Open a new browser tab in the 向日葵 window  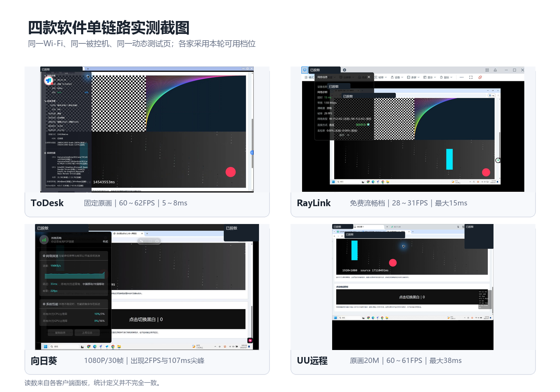(x=147, y=233)
